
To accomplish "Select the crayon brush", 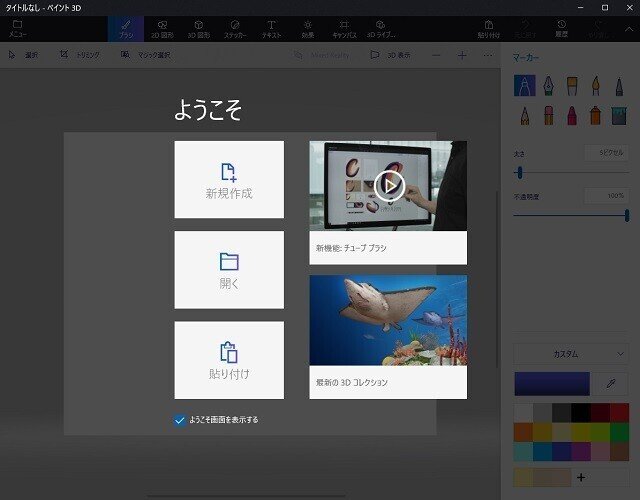I will tap(572, 115).
